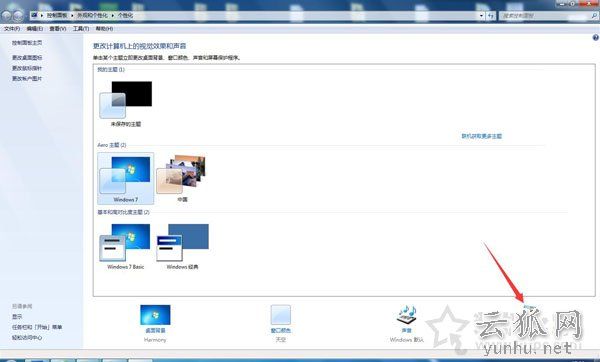Select the Windows 7 Basic theme
This screenshot has width=600, height=362.
tap(126, 246)
